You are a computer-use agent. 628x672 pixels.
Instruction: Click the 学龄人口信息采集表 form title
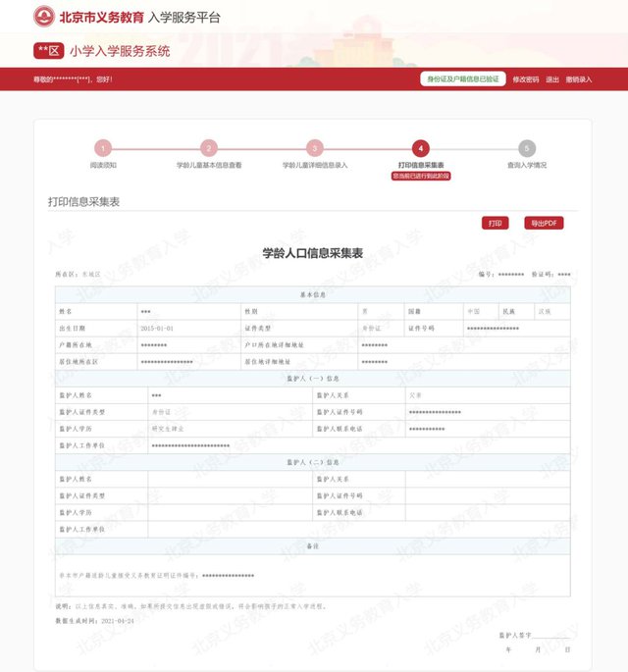tap(313, 253)
